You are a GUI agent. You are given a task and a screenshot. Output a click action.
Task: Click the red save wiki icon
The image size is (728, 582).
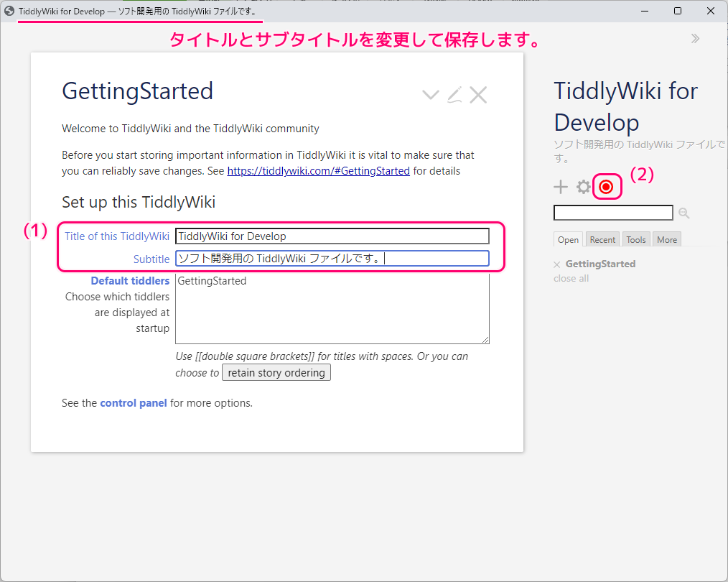[x=607, y=187]
